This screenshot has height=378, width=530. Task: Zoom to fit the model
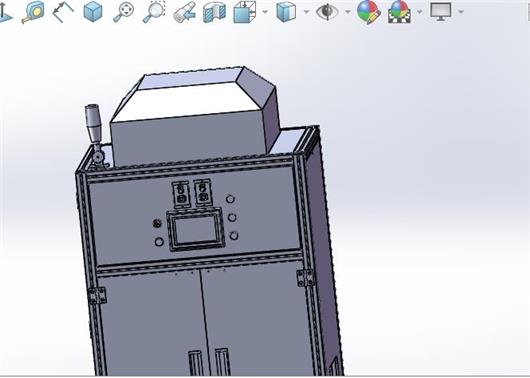point(123,12)
